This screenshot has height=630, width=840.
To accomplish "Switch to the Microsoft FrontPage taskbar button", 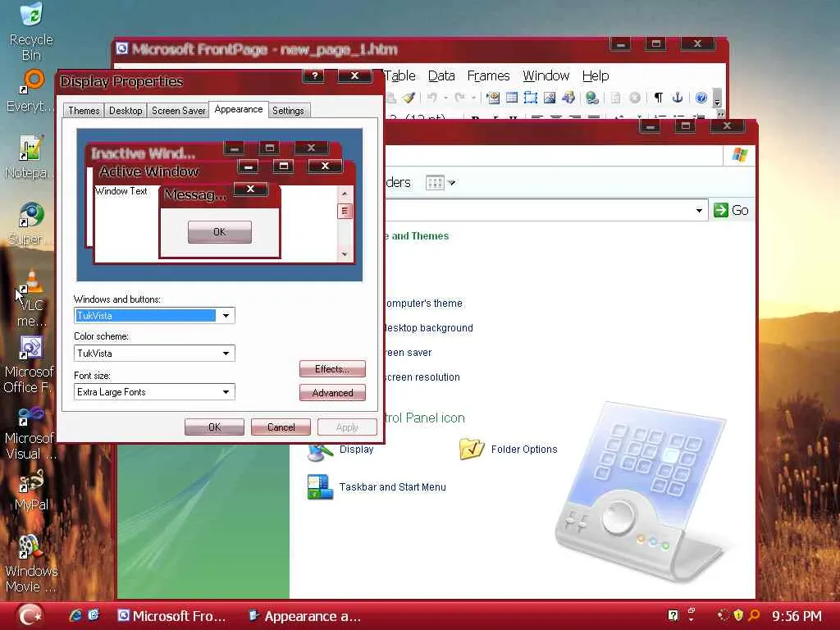I will tap(171, 616).
